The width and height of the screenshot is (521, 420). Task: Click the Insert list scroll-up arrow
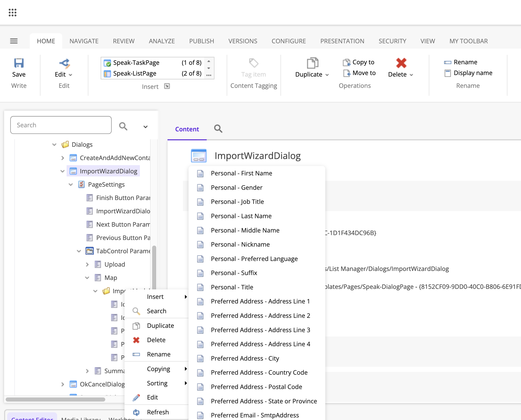(209, 61)
